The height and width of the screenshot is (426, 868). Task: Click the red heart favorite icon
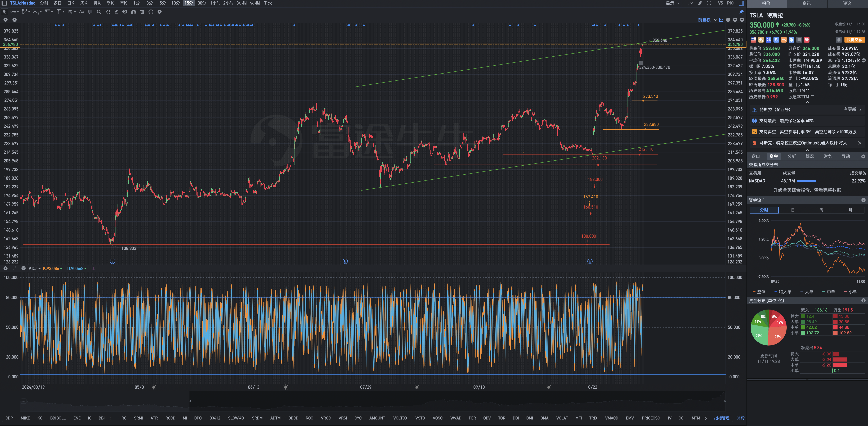(x=807, y=40)
